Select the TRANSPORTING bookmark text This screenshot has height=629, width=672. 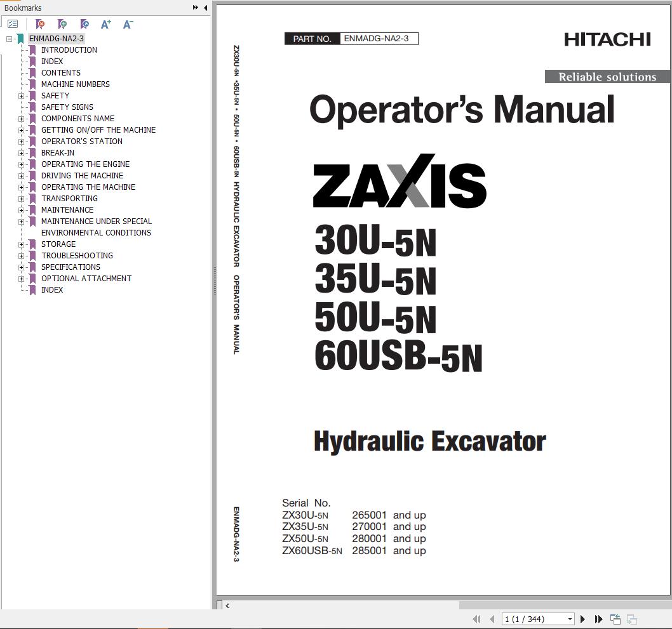tap(69, 198)
